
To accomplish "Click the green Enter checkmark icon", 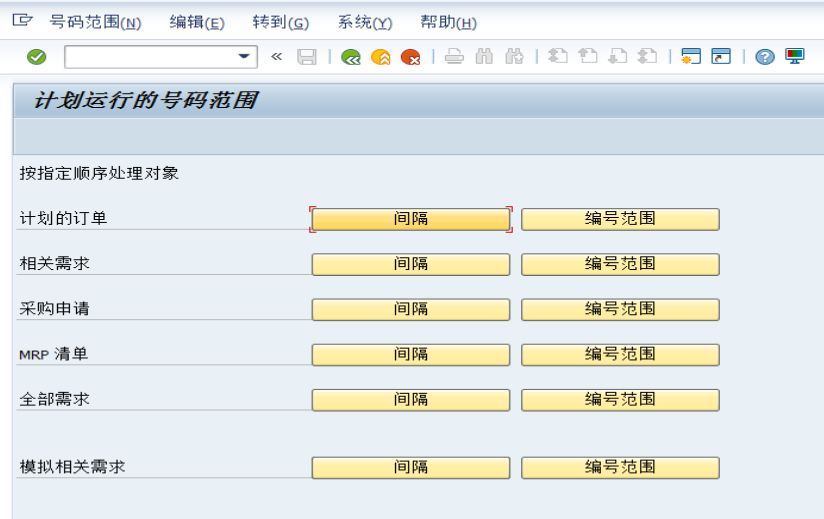I will coord(37,57).
